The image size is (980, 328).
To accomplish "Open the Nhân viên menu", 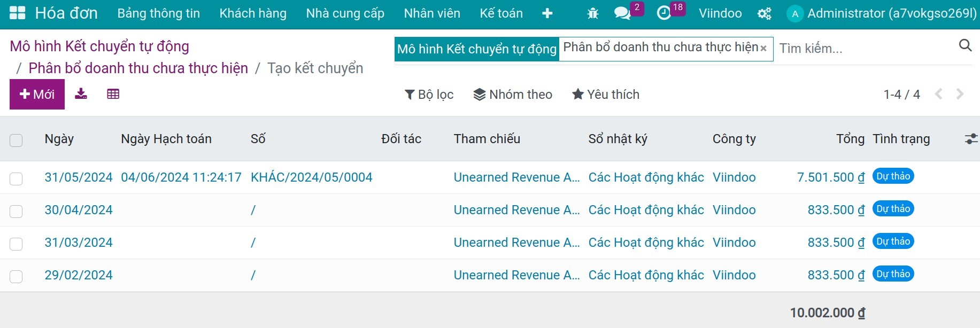I will click(432, 13).
